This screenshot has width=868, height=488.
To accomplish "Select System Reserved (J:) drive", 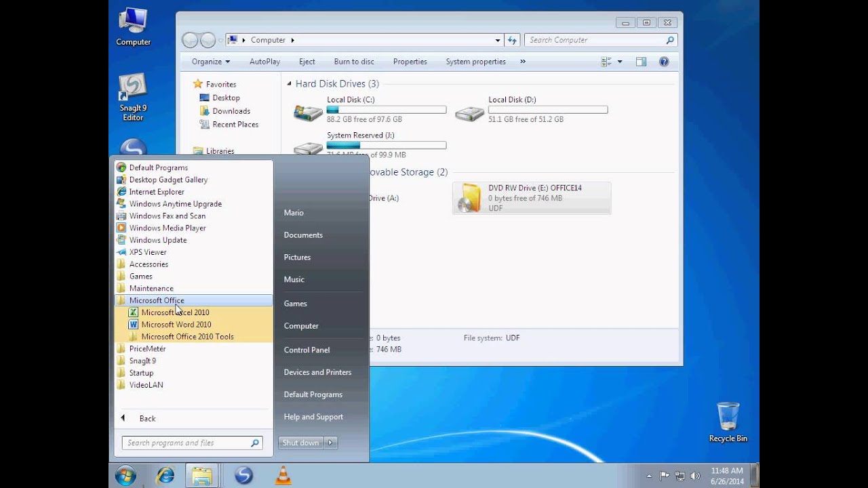I will [370, 145].
